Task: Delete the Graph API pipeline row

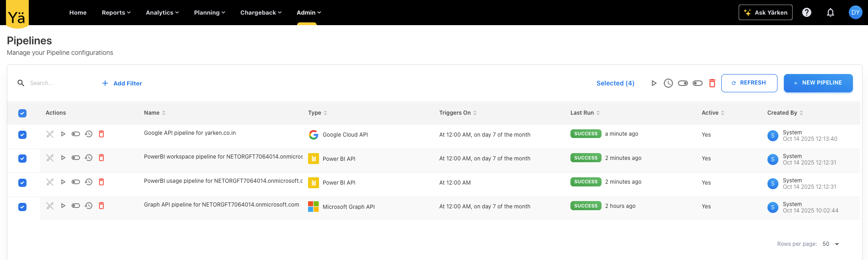Action: pos(101,206)
